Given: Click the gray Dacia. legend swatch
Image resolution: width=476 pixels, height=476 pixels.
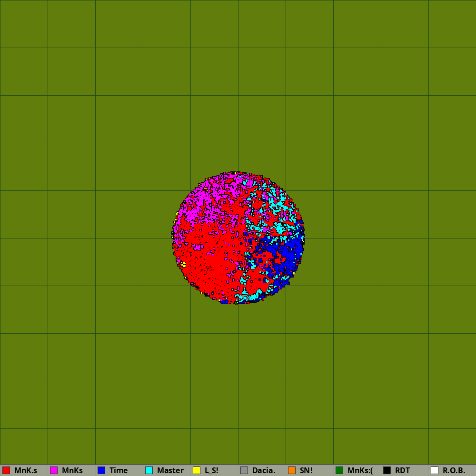Looking at the screenshot, I should [x=244, y=470].
